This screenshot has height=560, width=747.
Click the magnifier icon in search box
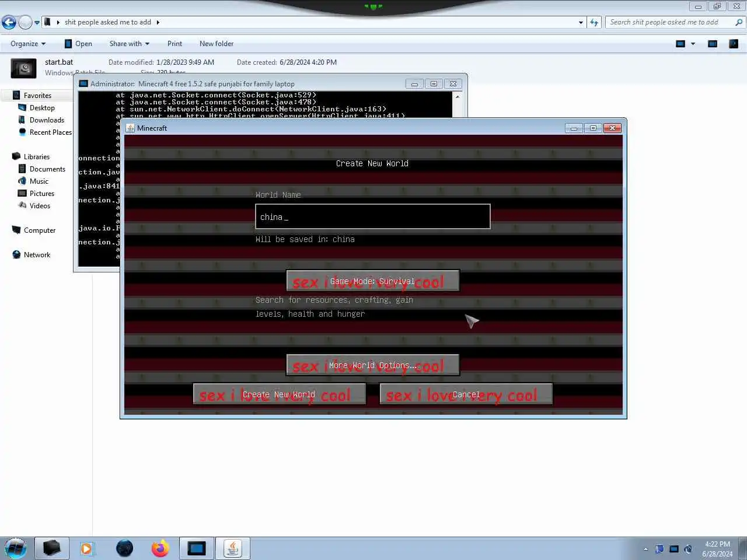[x=739, y=22]
